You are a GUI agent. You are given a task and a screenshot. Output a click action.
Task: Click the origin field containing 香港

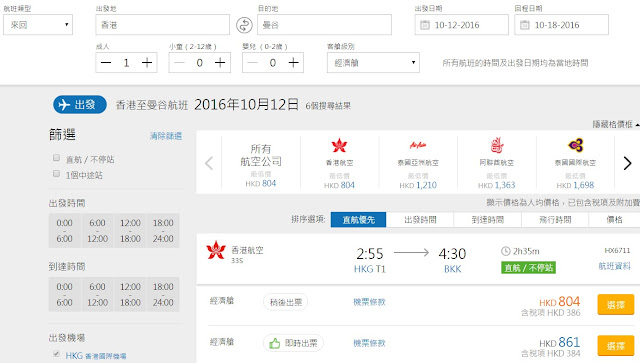pos(162,24)
